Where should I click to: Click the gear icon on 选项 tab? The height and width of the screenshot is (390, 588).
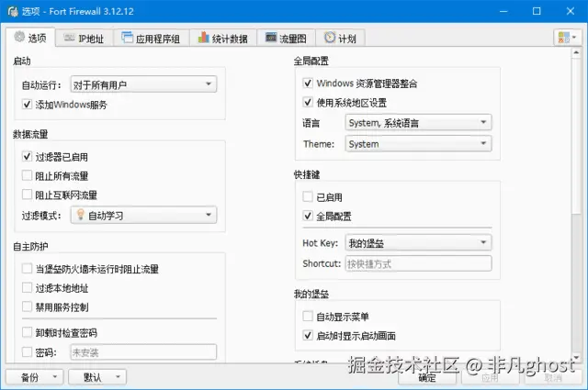pos(19,37)
